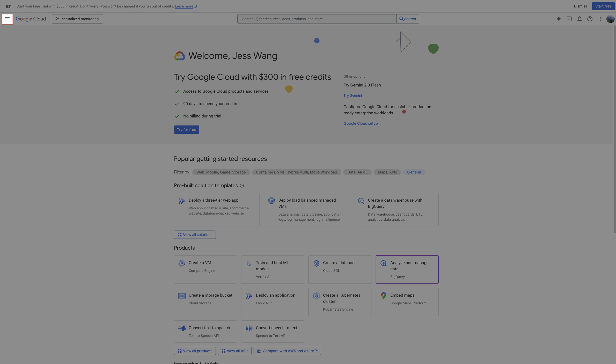Click the Google Cloud logo
Image resolution: width=616 pixels, height=364 pixels.
coord(31,19)
